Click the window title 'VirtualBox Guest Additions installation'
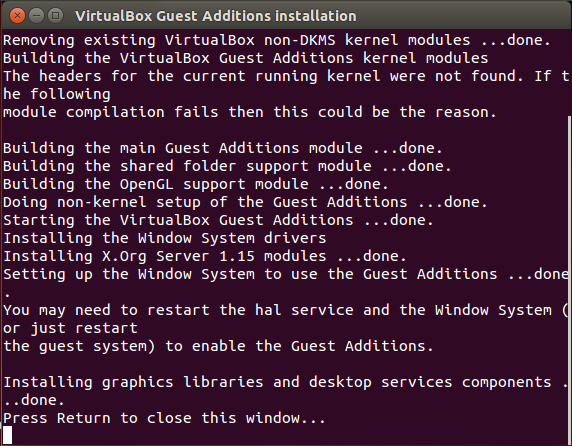This screenshot has height=446, width=572. click(216, 16)
